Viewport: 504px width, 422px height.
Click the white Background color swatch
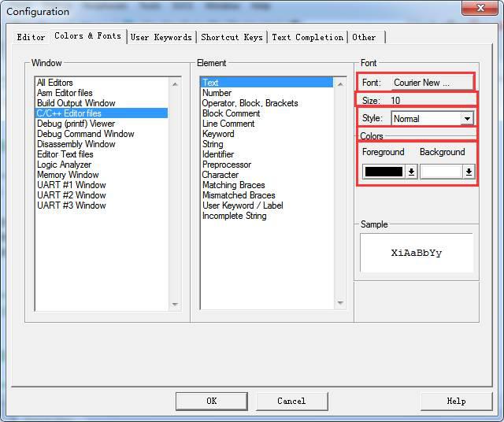(x=441, y=172)
